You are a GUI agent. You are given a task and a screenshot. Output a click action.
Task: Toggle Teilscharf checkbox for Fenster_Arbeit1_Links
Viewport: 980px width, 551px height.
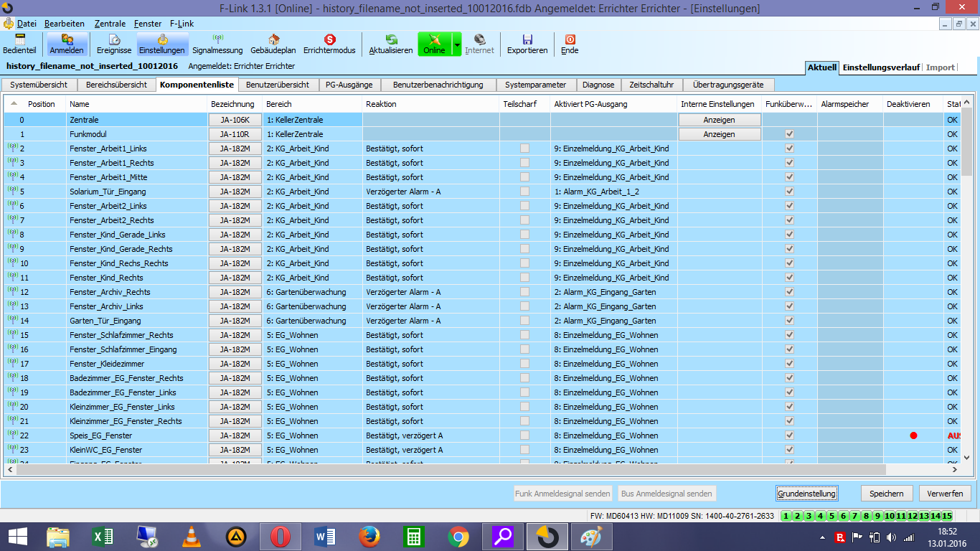click(x=525, y=149)
